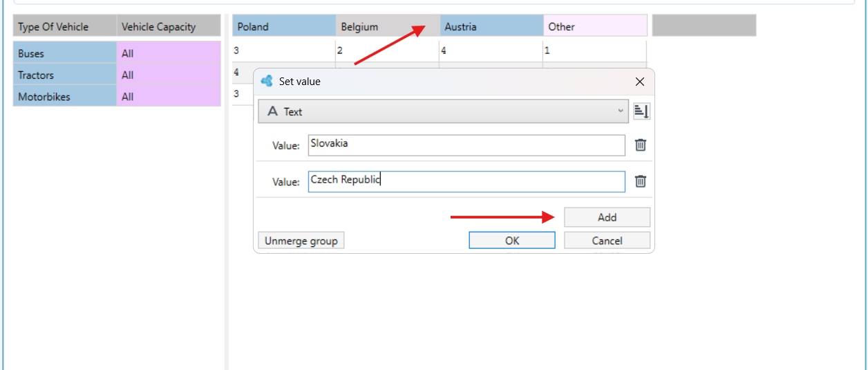Click the Poland value 3 in first row
The image size is (868, 370).
click(x=284, y=51)
